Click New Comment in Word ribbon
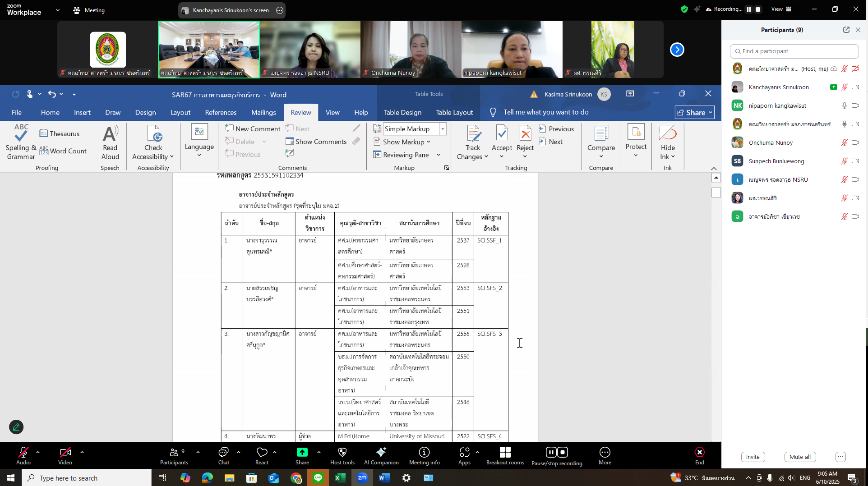Viewport: 868px width, 486px height. pyautogui.click(x=253, y=129)
